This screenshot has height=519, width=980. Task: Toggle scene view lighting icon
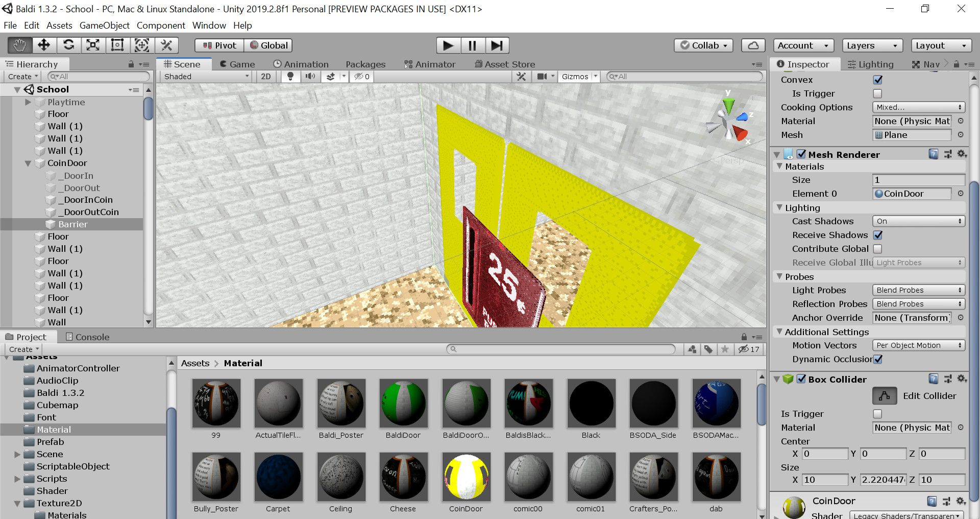(x=290, y=77)
